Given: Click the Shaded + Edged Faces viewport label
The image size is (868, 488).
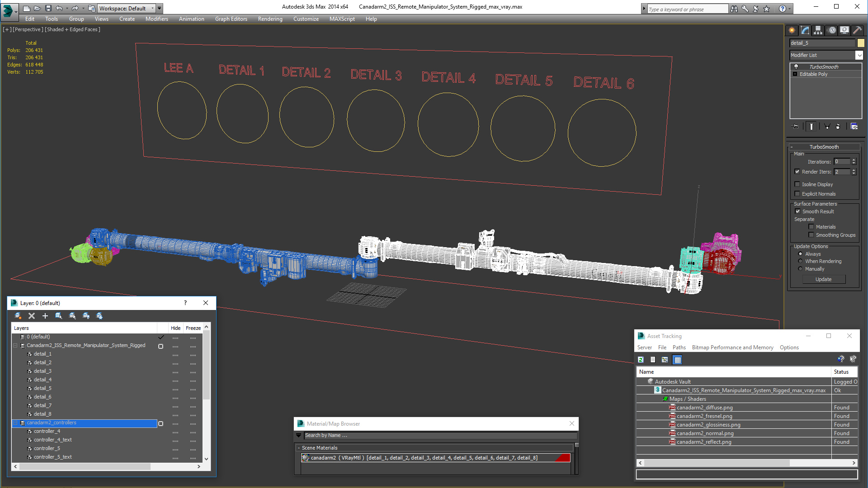Looking at the screenshot, I should [x=72, y=29].
